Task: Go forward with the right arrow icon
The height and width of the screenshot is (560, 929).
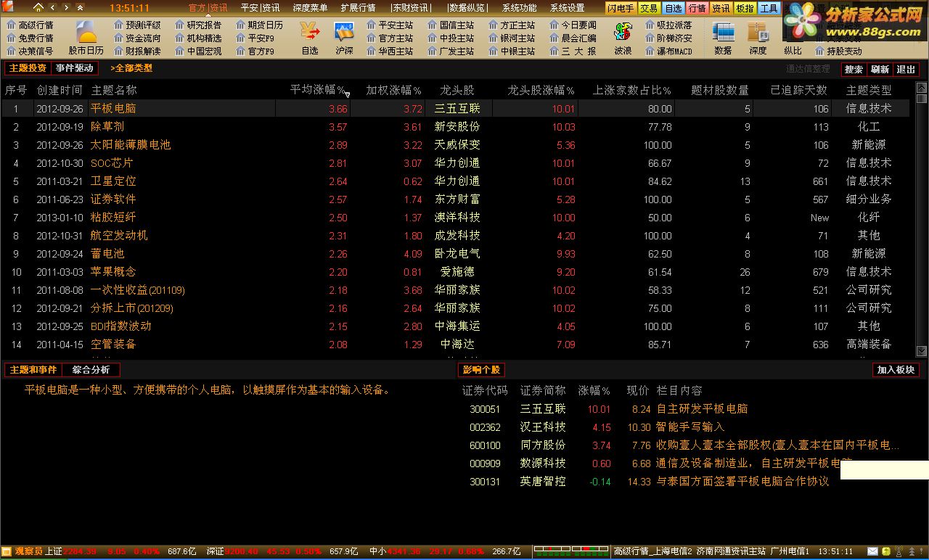Action: (x=66, y=7)
